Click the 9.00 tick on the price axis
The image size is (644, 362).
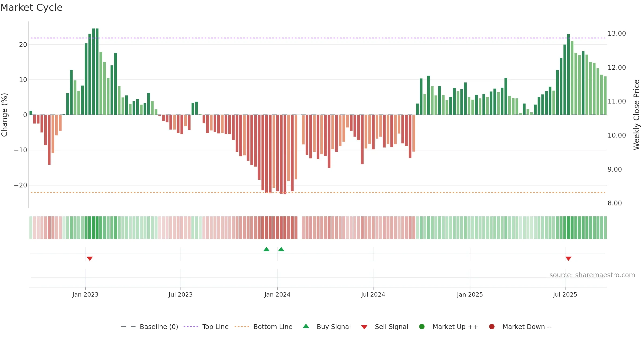614,169
